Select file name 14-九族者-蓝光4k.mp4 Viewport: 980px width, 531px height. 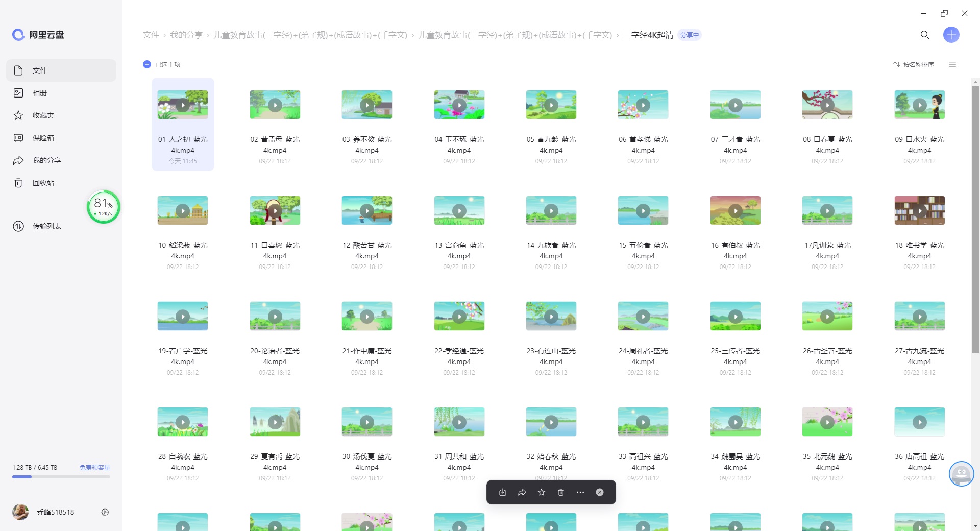coord(551,250)
